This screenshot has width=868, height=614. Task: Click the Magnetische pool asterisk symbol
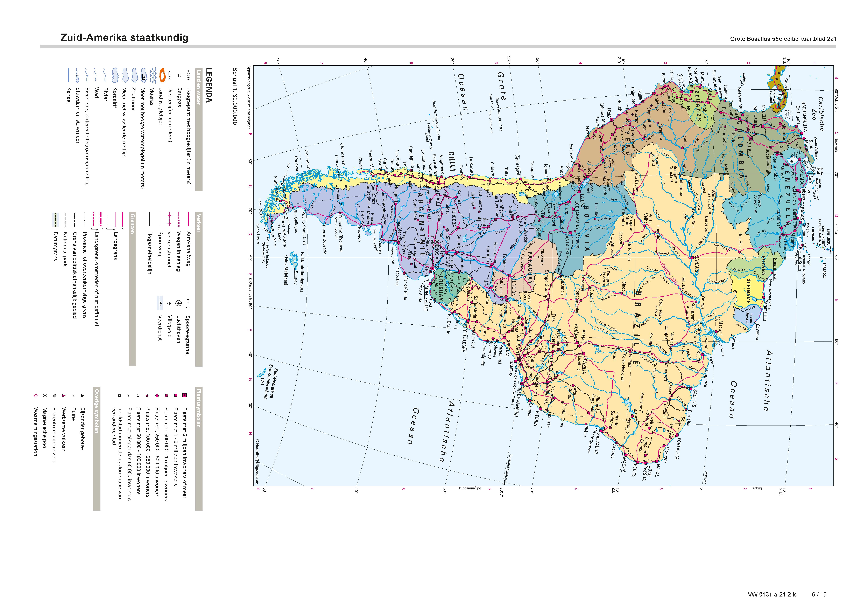click(x=45, y=396)
